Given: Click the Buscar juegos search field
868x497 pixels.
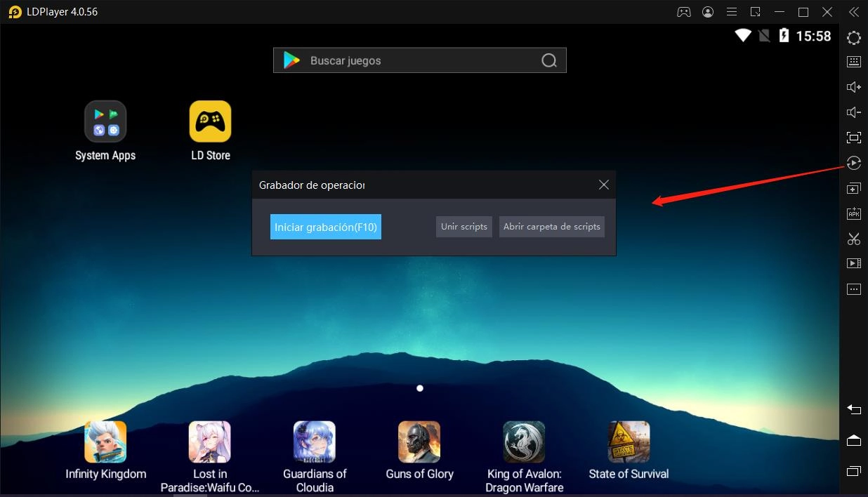Looking at the screenshot, I should [x=419, y=60].
